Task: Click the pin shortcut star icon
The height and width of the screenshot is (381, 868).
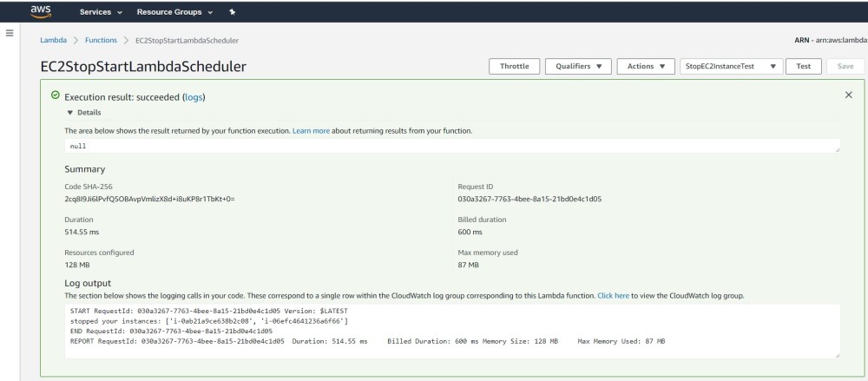Action: pyautogui.click(x=232, y=11)
